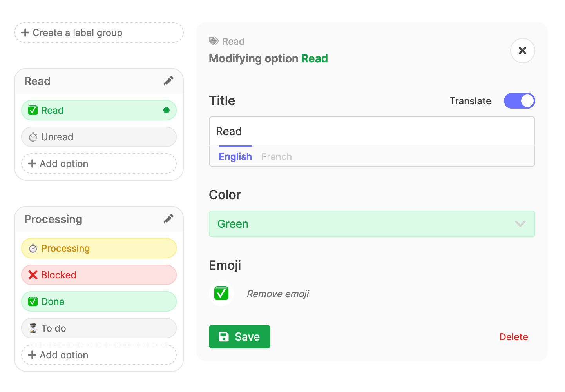
Task: Delete the Read option
Action: [x=513, y=337]
